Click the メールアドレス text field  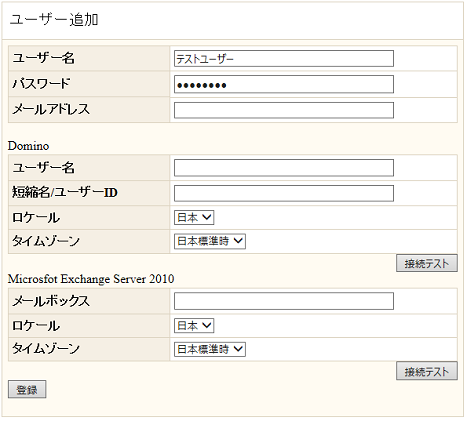coord(284,110)
